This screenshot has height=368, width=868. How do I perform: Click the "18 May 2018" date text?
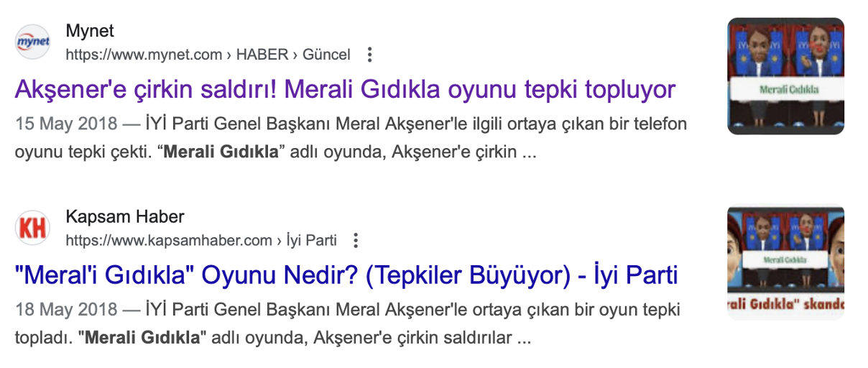66,310
